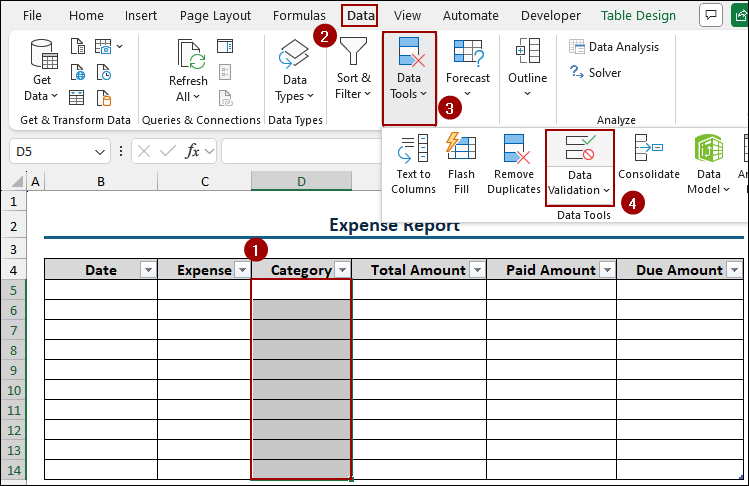749x486 pixels.
Task: Switch to the Formulas tab
Action: 299,15
